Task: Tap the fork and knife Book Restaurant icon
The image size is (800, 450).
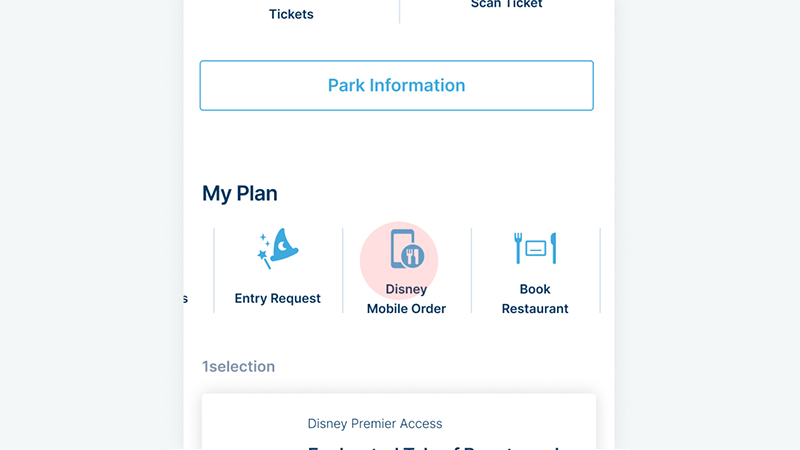Action: 535,248
